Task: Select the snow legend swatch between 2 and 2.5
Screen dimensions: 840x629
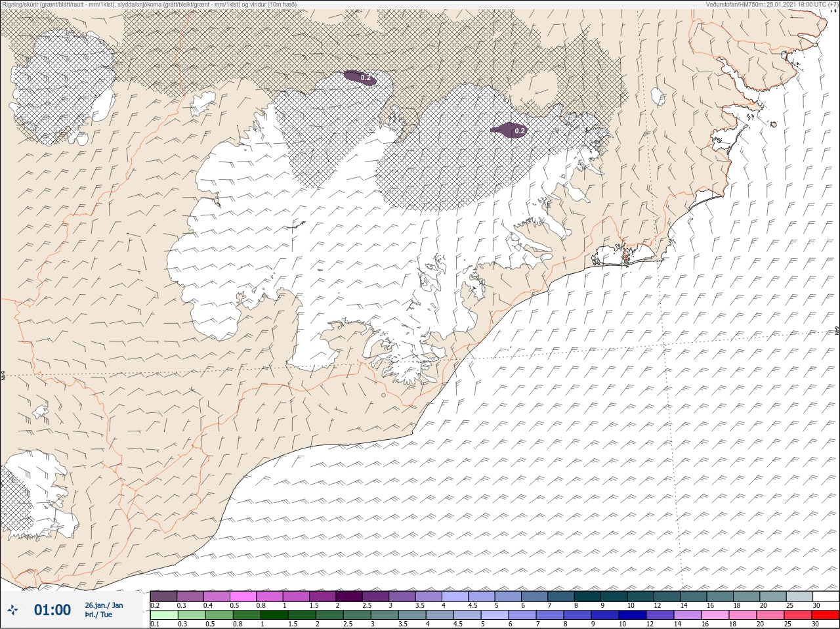Action: [349, 596]
